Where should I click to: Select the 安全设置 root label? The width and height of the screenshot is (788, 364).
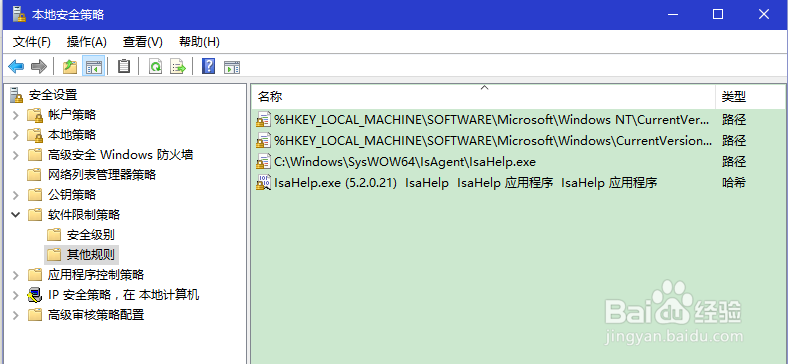click(x=53, y=95)
